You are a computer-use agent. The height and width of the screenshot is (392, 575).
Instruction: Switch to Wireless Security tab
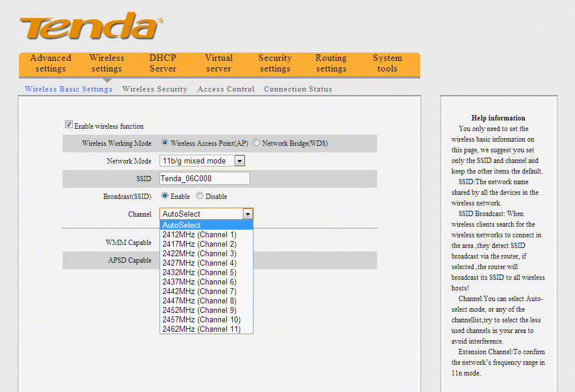pyautogui.click(x=155, y=89)
